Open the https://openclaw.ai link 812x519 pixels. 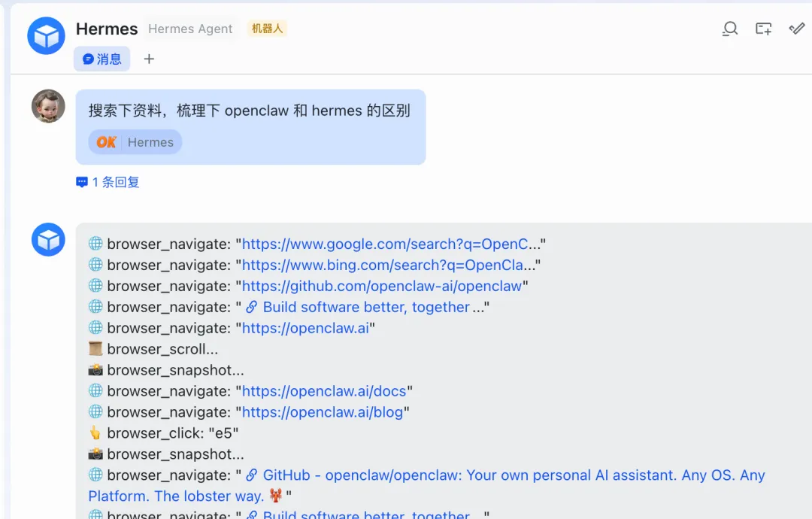[x=306, y=328]
